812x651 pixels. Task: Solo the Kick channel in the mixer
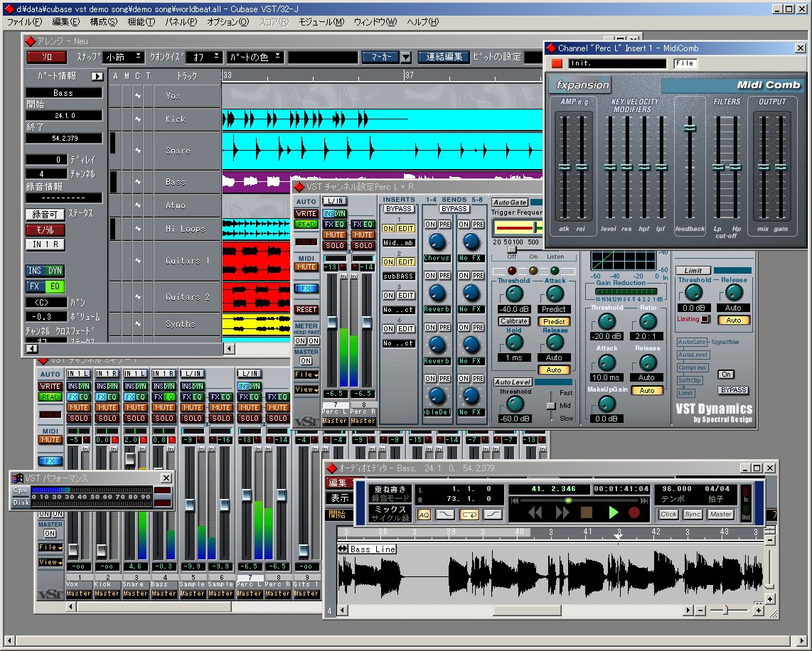[x=107, y=418]
